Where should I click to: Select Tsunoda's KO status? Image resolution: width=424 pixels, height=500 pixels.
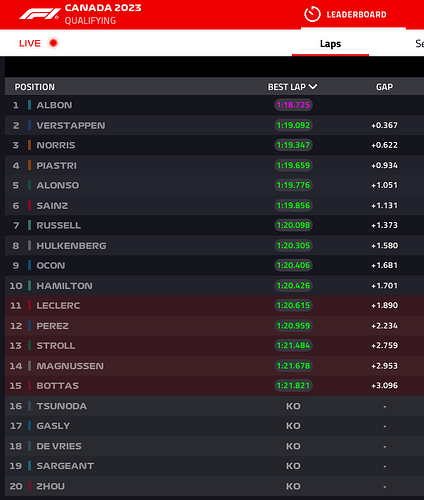(293, 406)
